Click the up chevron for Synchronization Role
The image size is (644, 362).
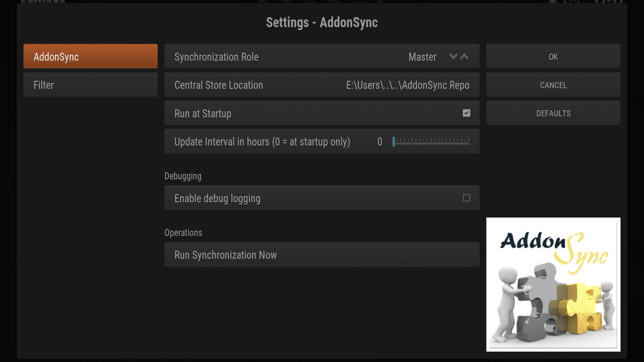(x=465, y=56)
